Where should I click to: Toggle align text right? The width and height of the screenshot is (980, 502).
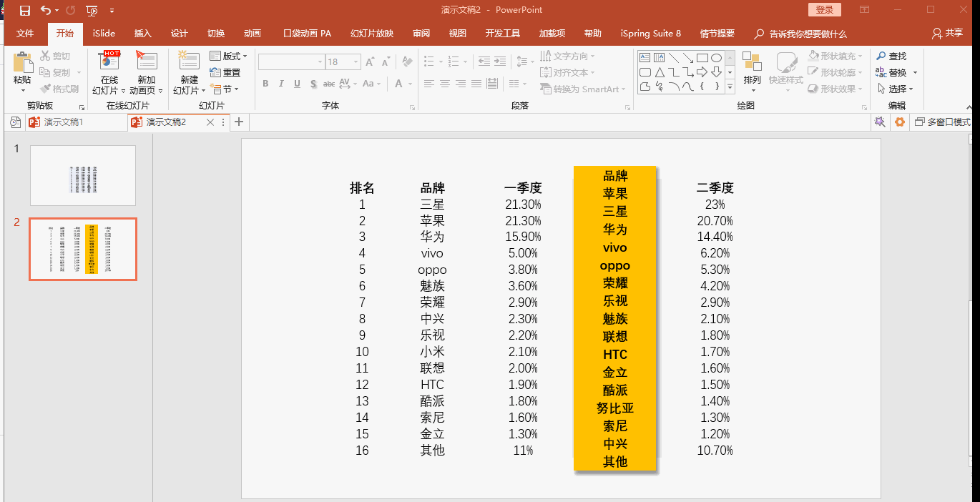461,84
